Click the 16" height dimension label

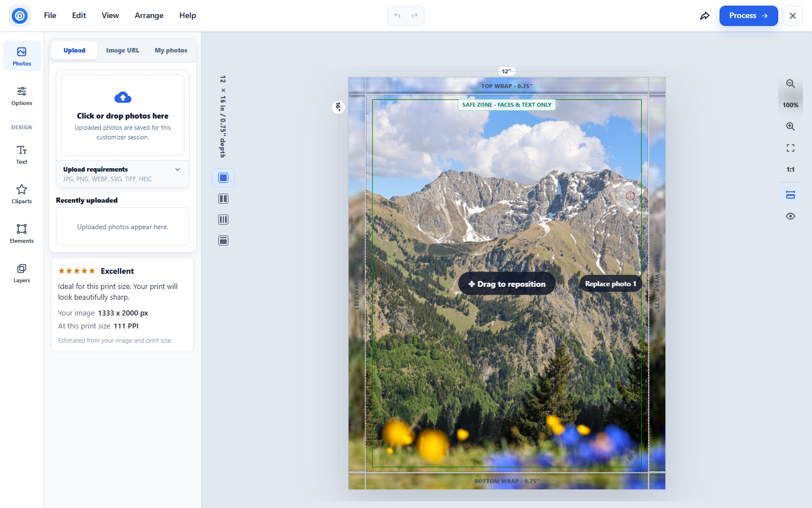[338, 106]
